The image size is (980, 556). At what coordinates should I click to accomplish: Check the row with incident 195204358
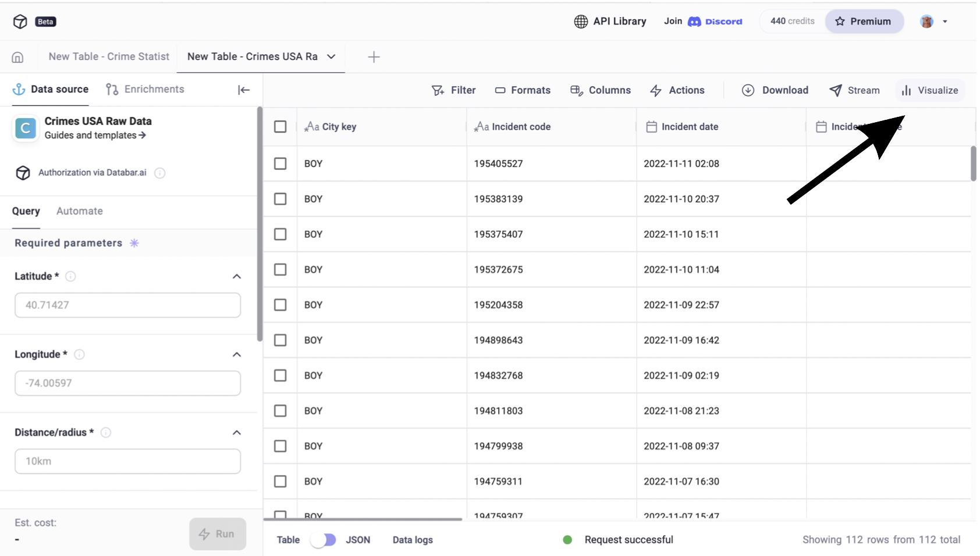pos(280,305)
